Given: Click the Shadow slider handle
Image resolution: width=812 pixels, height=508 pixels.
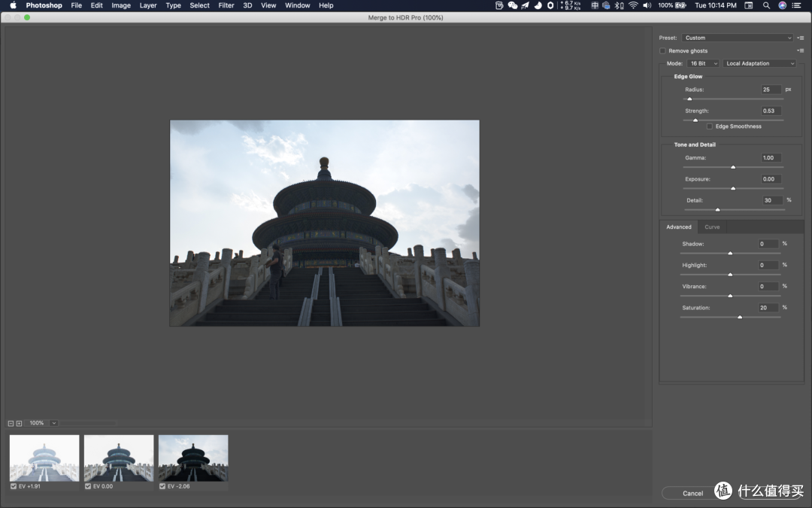Looking at the screenshot, I should tap(730, 253).
